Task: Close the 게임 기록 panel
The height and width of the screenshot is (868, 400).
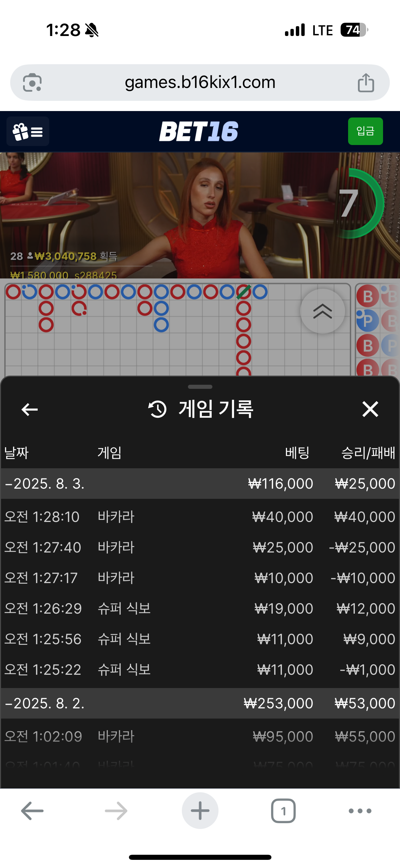Action: (x=370, y=409)
